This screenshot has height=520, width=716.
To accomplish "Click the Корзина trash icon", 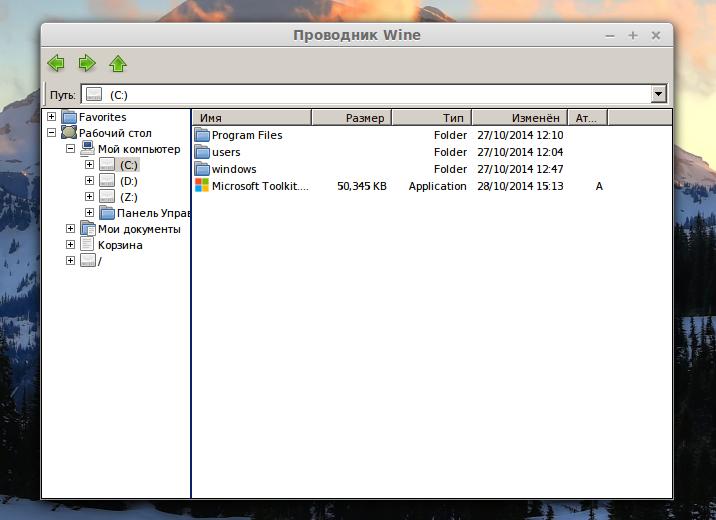I will point(87,244).
